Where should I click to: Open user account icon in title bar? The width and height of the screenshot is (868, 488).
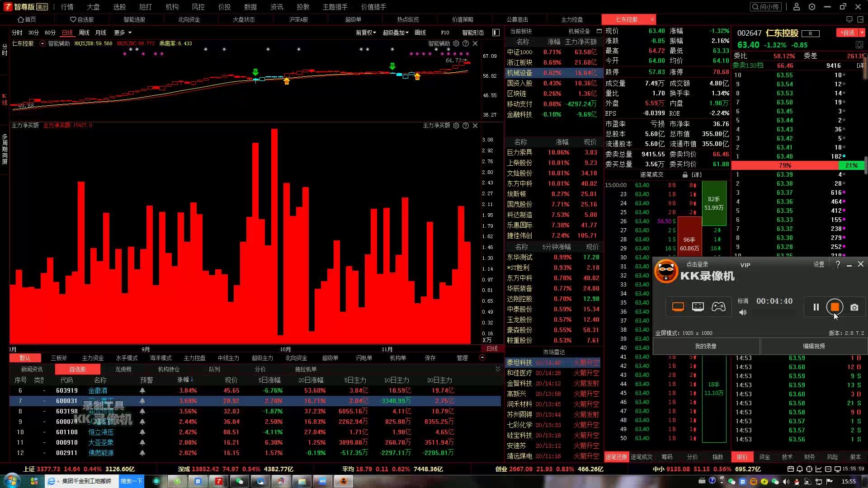[x=797, y=7]
